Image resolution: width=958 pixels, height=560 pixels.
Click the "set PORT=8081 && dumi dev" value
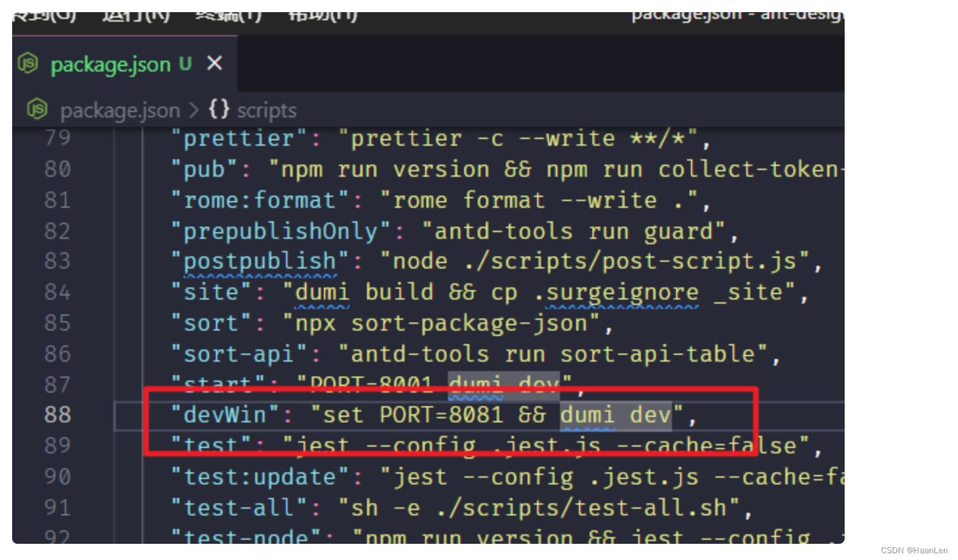(497, 414)
